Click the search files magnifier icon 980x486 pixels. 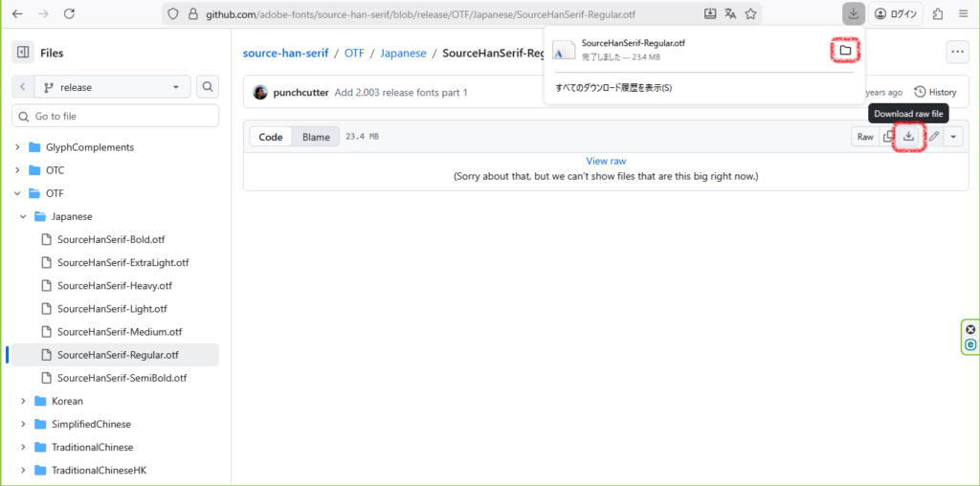(x=208, y=87)
